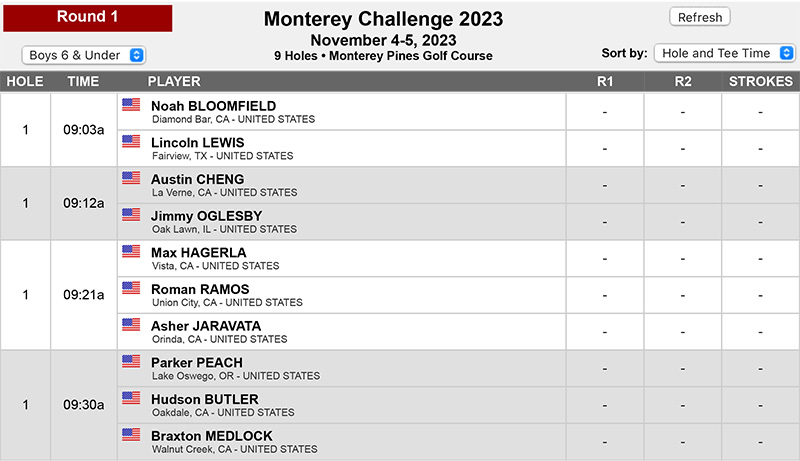800x461 pixels.
Task: Click the TIME column header
Action: 83,82
